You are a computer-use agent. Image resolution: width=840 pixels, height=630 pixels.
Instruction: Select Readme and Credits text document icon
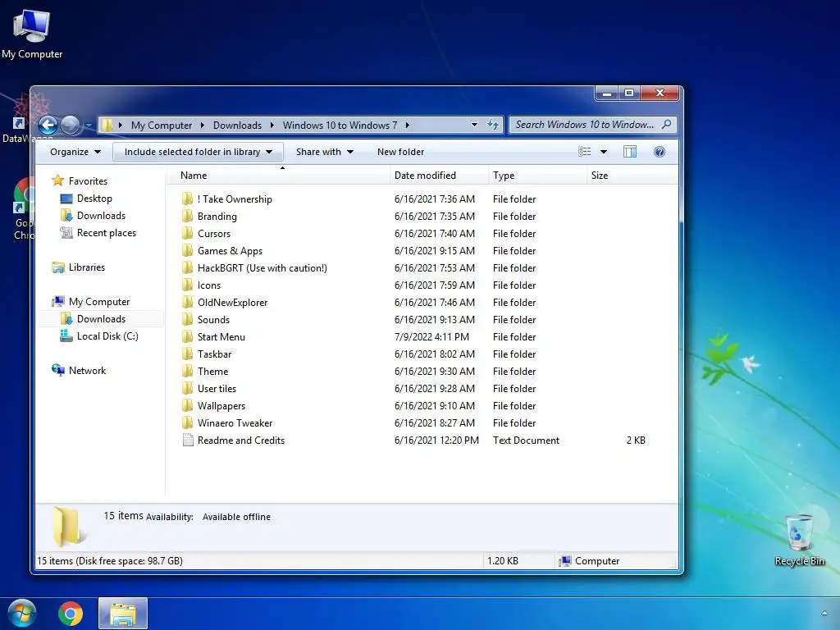pyautogui.click(x=188, y=440)
